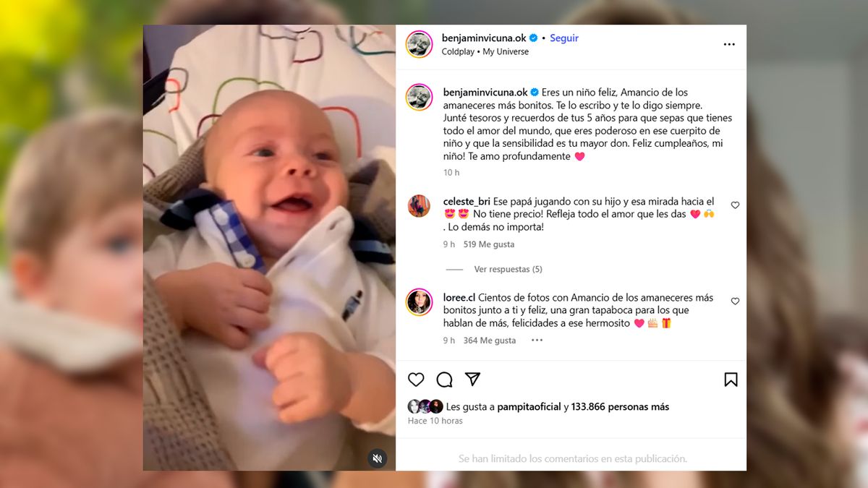Open Coldplay • My Universe audio link
This screenshot has height=488, width=868.
485,52
